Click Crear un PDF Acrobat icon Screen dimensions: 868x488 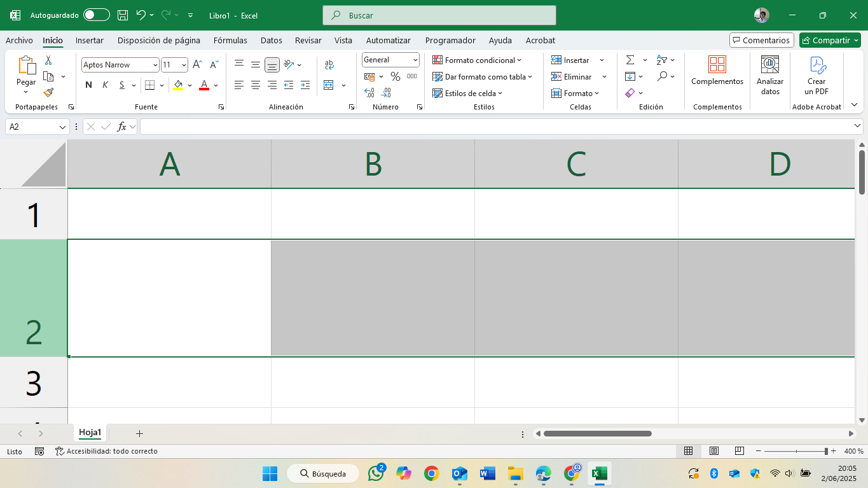coord(816,75)
